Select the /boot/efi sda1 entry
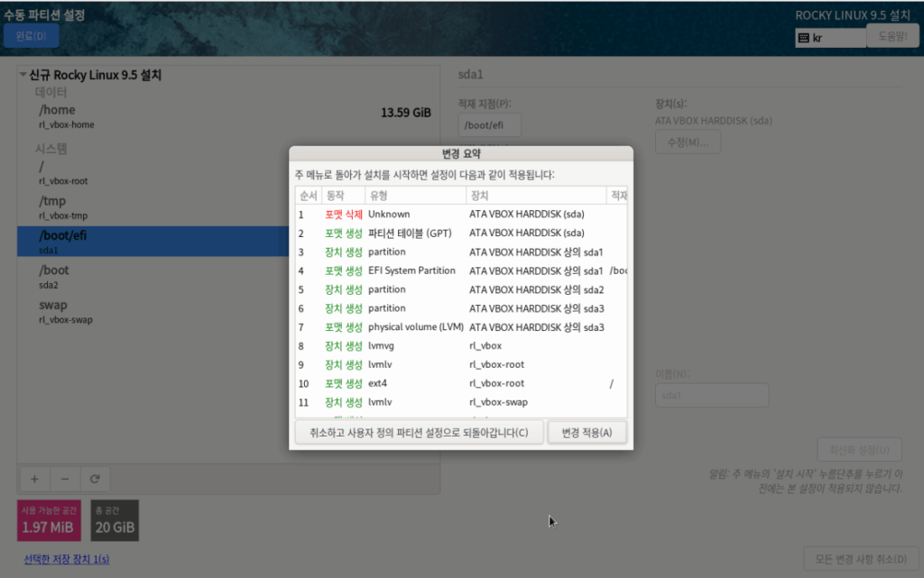Screen dimensions: 924x578 click(153, 242)
